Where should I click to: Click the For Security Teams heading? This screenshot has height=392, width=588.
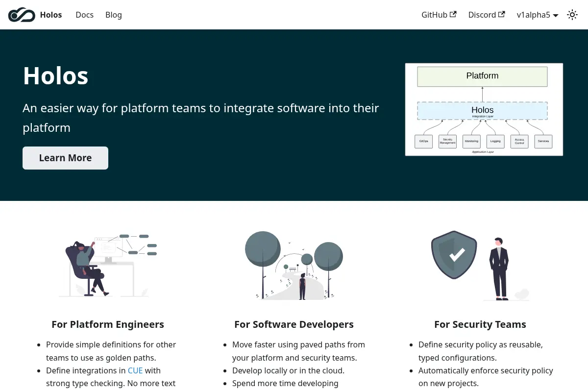[x=480, y=324]
